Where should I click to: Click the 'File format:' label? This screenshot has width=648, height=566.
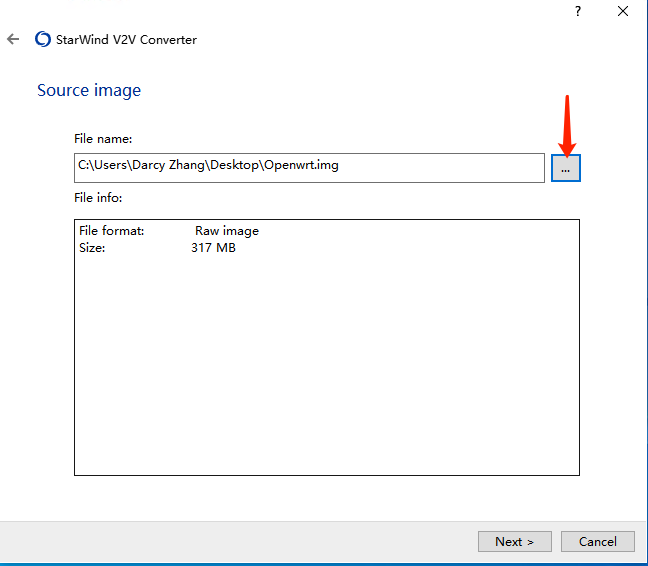pyautogui.click(x=112, y=231)
